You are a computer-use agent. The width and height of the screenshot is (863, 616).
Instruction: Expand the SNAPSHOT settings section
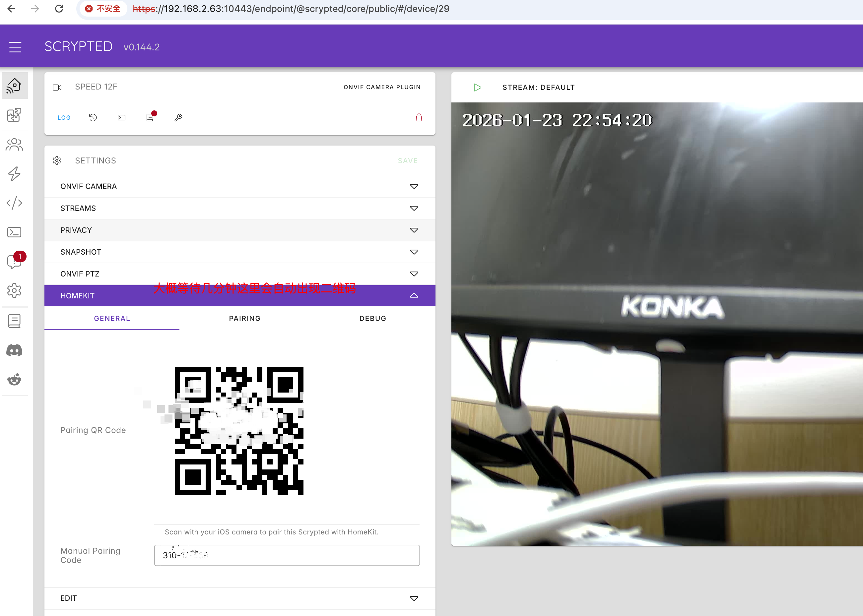414,252
